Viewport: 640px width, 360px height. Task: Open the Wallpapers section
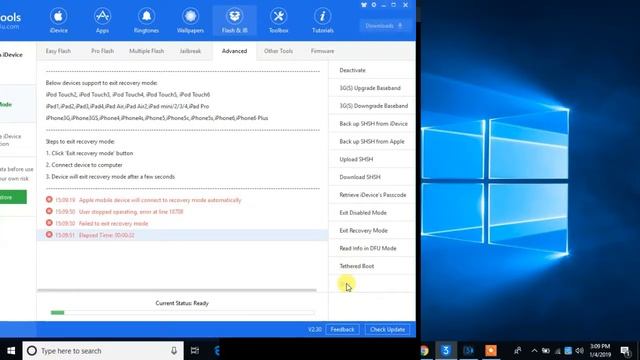tap(190, 20)
